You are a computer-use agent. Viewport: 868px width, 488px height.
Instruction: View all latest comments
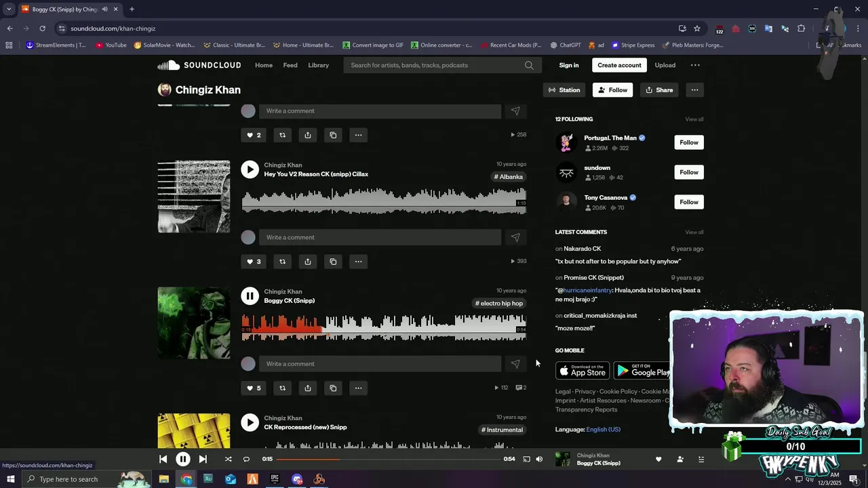(694, 232)
